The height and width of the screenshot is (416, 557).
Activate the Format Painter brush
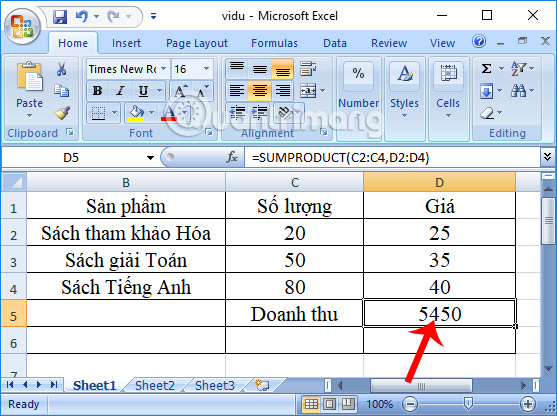tap(62, 113)
